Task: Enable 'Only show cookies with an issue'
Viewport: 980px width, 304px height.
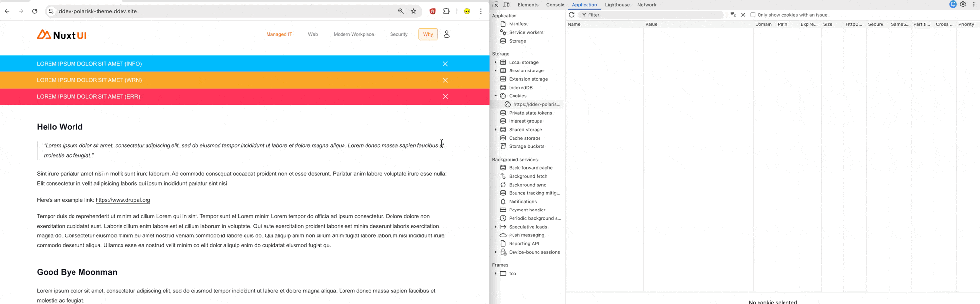Action: point(753,15)
